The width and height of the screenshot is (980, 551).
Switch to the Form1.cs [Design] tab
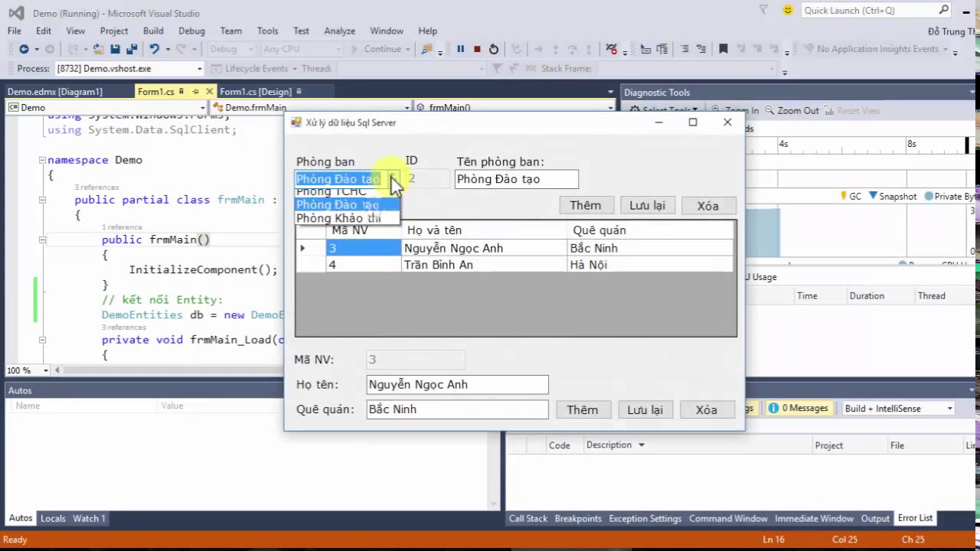255,92
